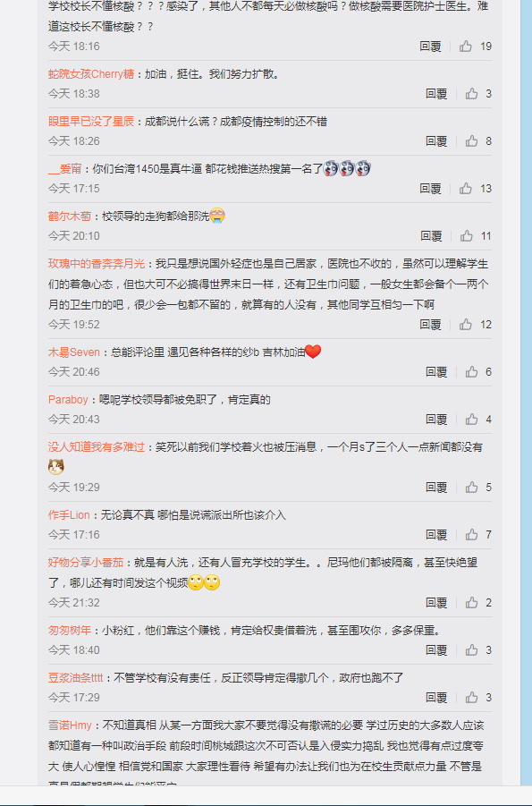The image size is (532, 806).
Task: Like Paraboy's comment
Action: 471,419
